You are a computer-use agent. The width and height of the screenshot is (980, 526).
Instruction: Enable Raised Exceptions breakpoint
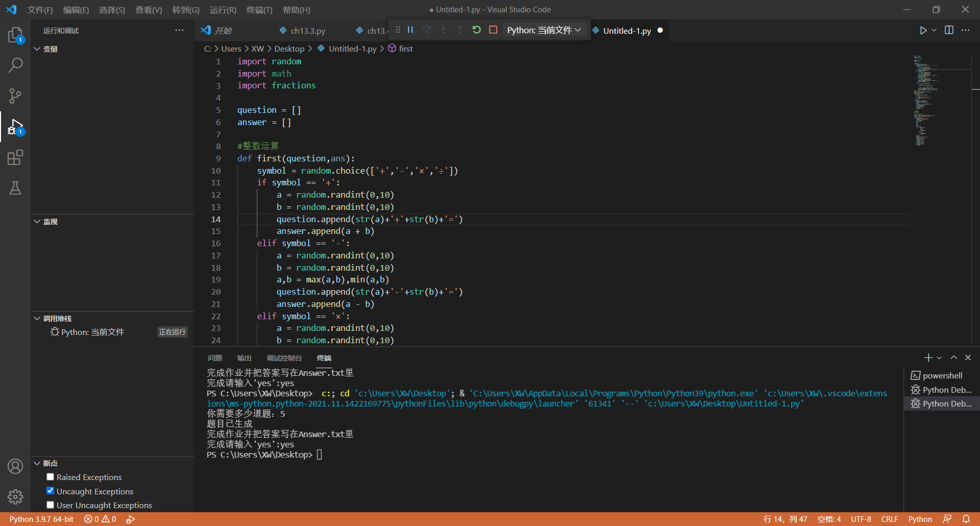click(50, 477)
